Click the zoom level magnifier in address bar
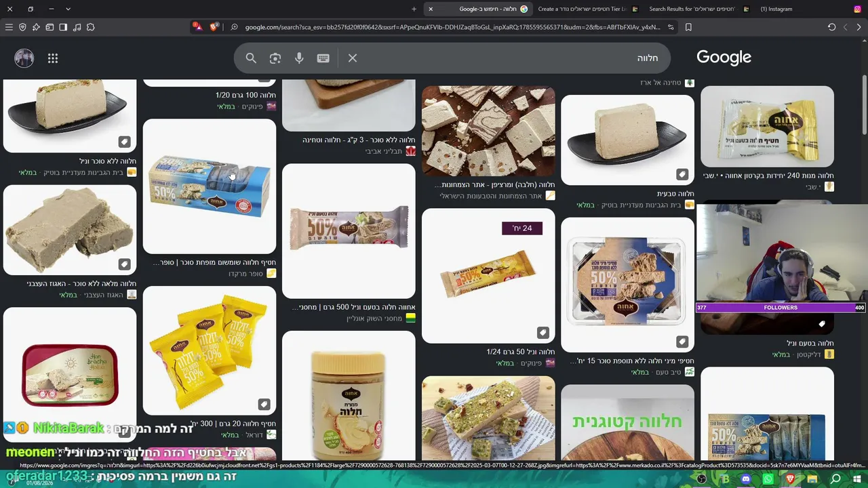 (234, 27)
